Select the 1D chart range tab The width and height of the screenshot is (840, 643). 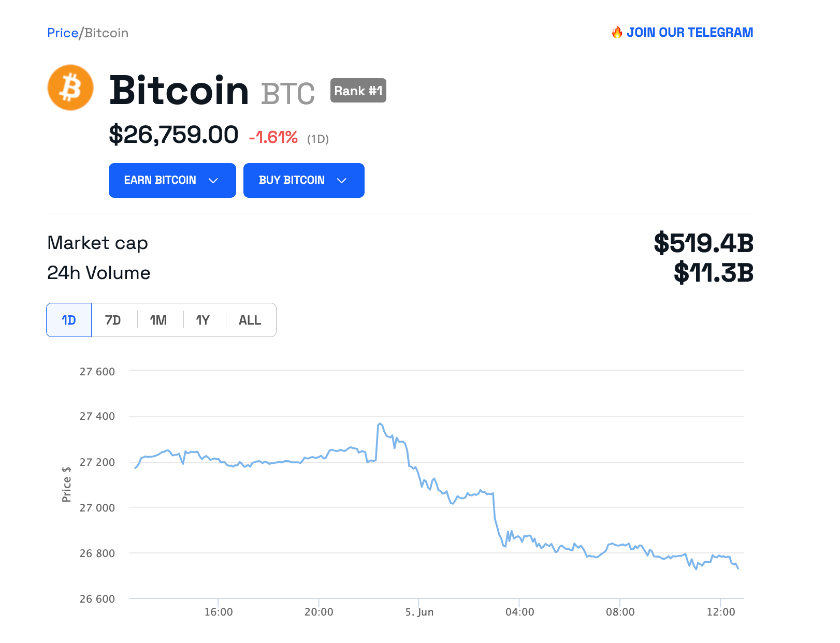pos(69,320)
